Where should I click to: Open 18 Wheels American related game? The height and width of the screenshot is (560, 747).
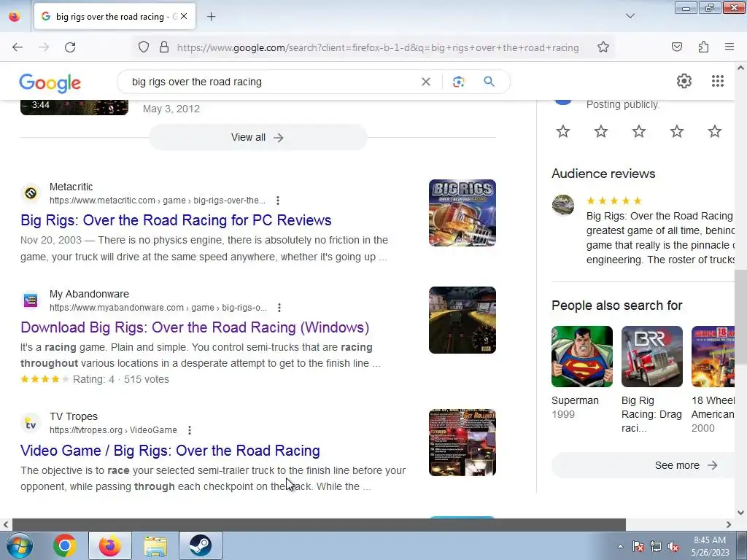(713, 357)
